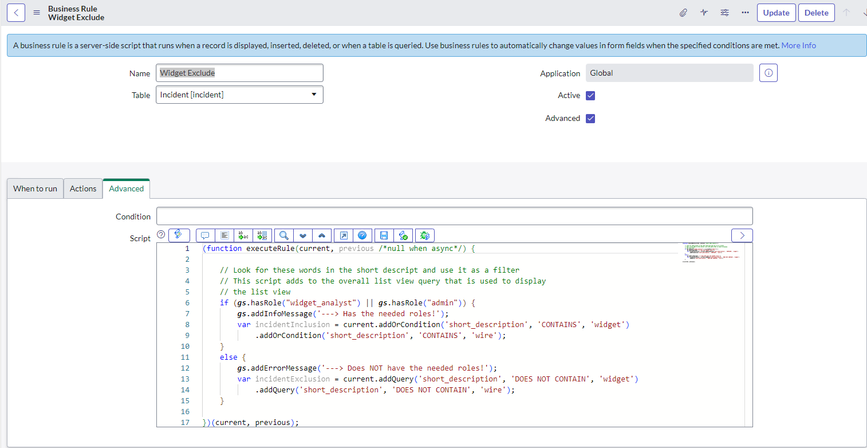Open Script field help question mark
867x448 pixels.
161,235
